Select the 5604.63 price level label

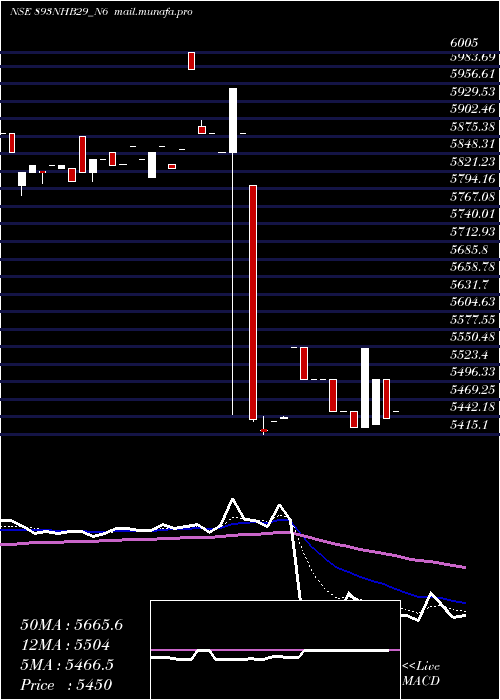pos(472,301)
